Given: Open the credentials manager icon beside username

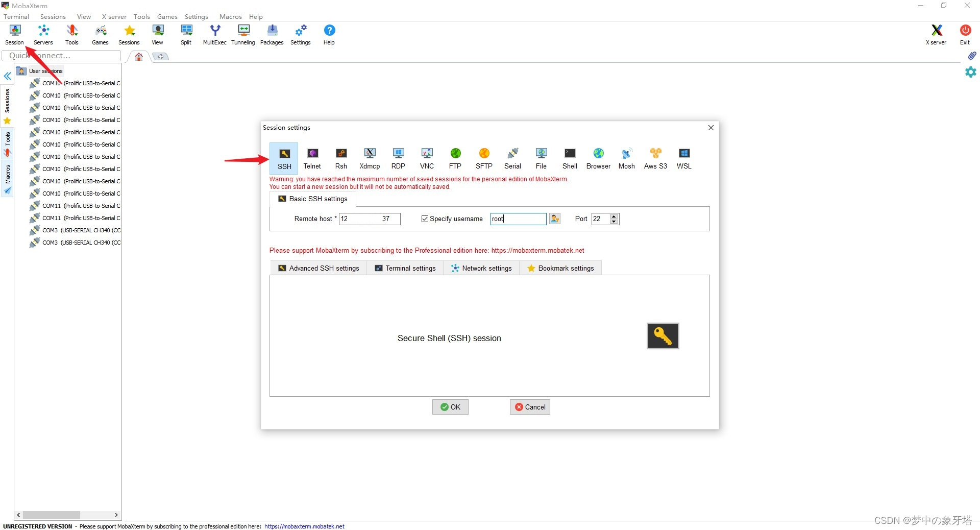Looking at the screenshot, I should (x=555, y=219).
